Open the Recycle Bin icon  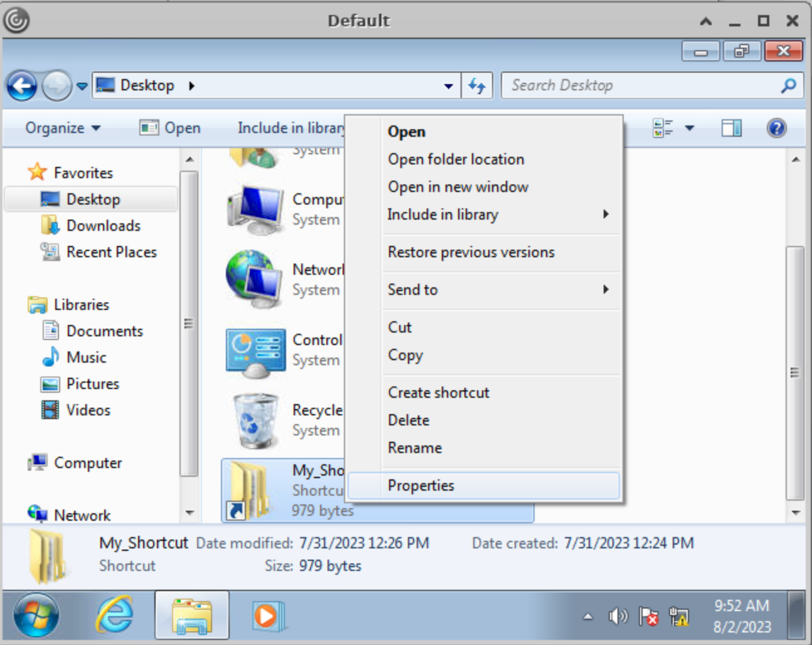pos(255,420)
